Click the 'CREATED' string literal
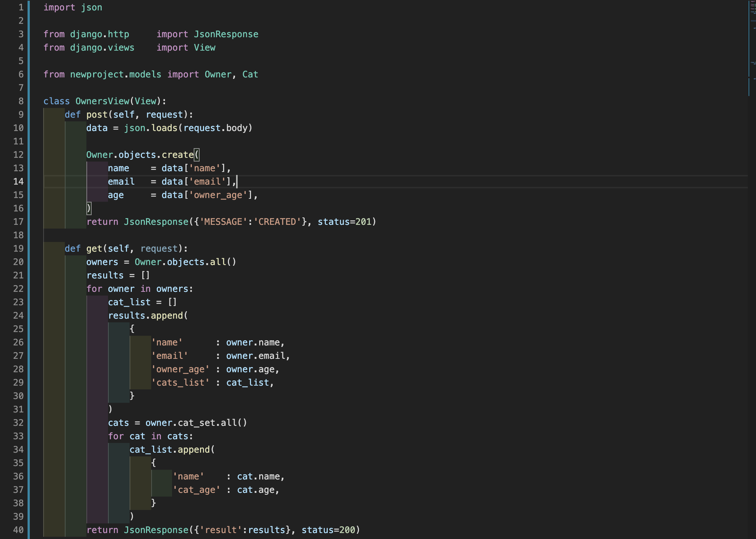 point(277,222)
